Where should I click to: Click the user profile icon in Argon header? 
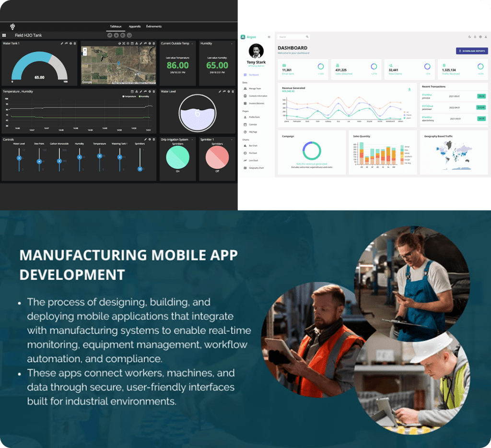tap(485, 37)
